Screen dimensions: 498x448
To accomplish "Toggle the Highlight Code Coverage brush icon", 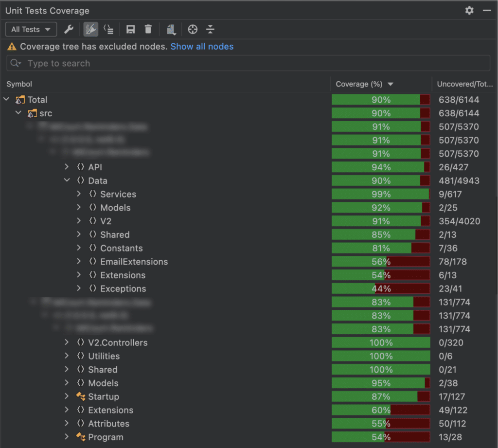I will coord(90,29).
